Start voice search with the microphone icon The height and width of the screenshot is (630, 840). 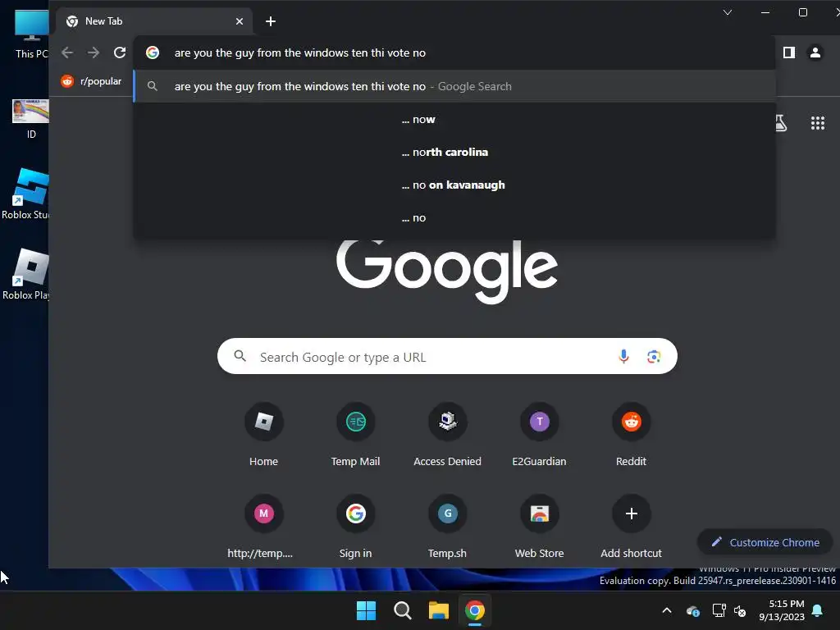pyautogui.click(x=623, y=356)
